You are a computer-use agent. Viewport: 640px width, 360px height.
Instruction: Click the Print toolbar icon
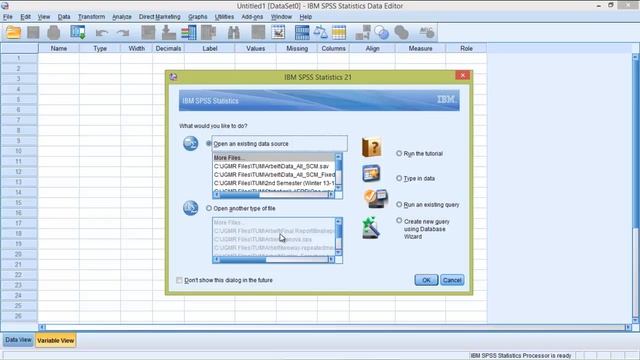[53, 32]
